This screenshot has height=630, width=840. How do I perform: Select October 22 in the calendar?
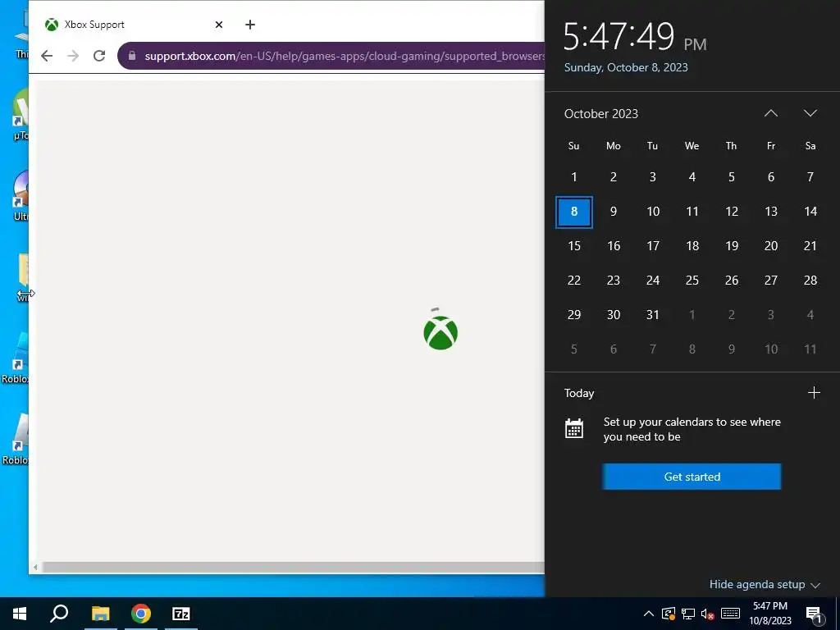tap(573, 281)
